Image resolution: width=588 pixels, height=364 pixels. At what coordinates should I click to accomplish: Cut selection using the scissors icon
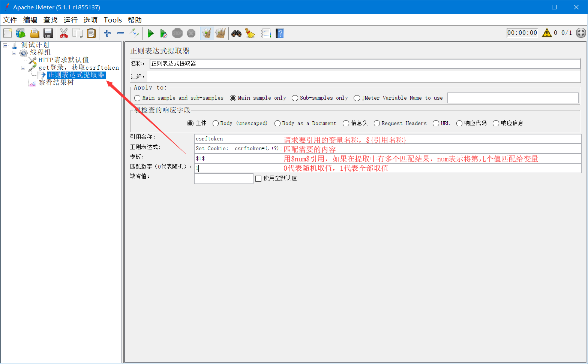coord(64,33)
